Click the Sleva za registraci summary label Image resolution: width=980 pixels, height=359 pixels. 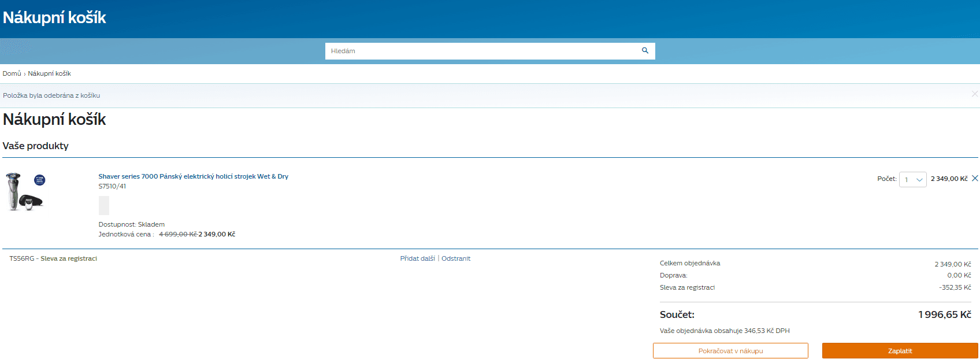pos(688,287)
